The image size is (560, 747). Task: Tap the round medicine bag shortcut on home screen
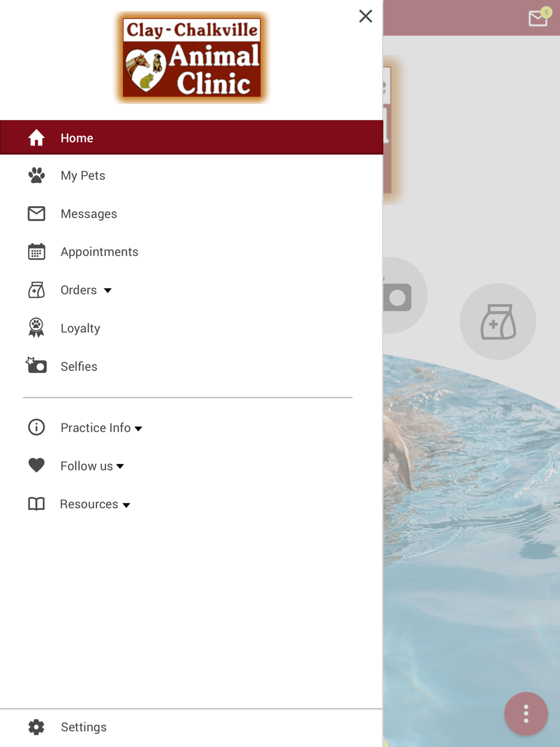pyautogui.click(x=498, y=321)
